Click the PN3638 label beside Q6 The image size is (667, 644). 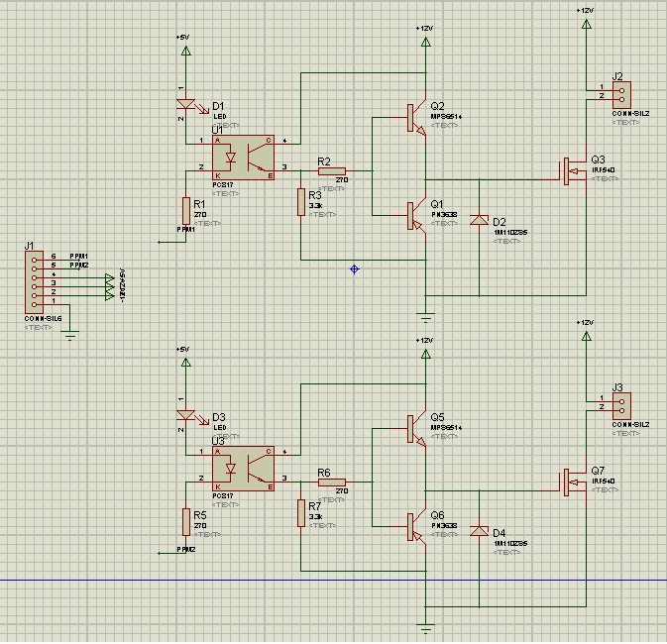(x=445, y=525)
